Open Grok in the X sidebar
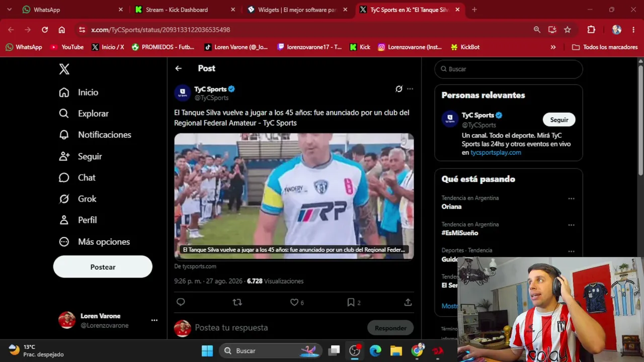Screen dimensions: 644x362 pyautogui.click(x=77, y=199)
